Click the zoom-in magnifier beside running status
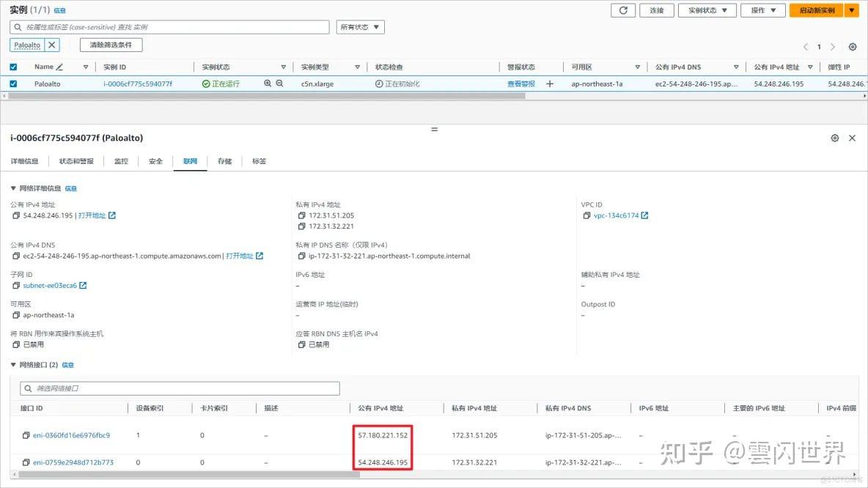Image resolution: width=868 pixels, height=488 pixels. click(x=268, y=83)
